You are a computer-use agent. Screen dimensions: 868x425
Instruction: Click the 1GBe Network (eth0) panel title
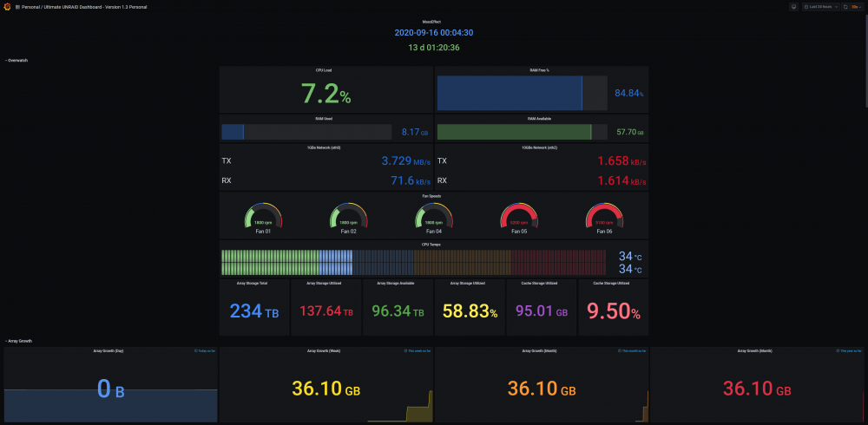coord(324,147)
